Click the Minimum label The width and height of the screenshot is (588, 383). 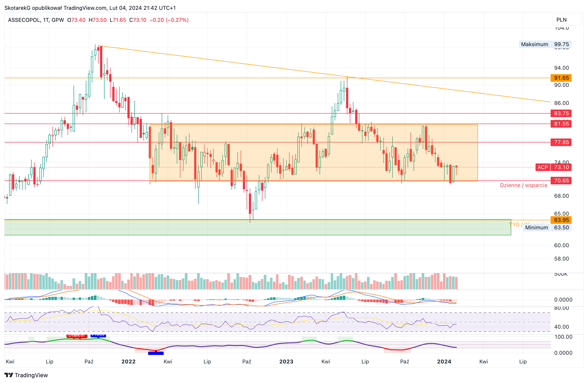click(537, 228)
